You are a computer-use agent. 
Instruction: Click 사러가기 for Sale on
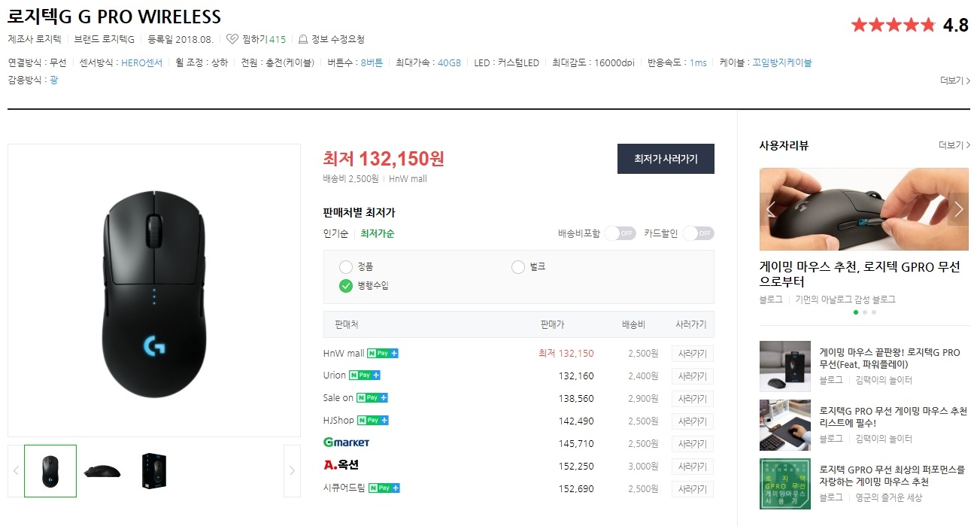pos(693,399)
